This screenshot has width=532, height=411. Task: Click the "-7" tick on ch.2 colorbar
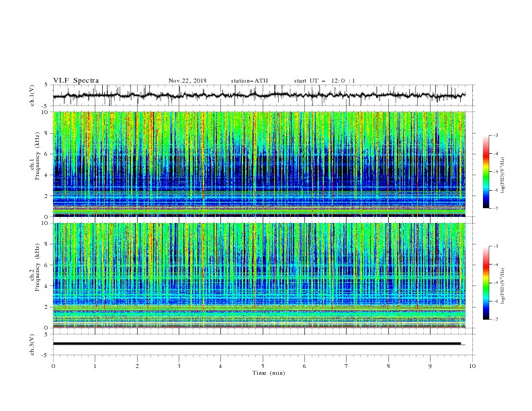(x=496, y=319)
